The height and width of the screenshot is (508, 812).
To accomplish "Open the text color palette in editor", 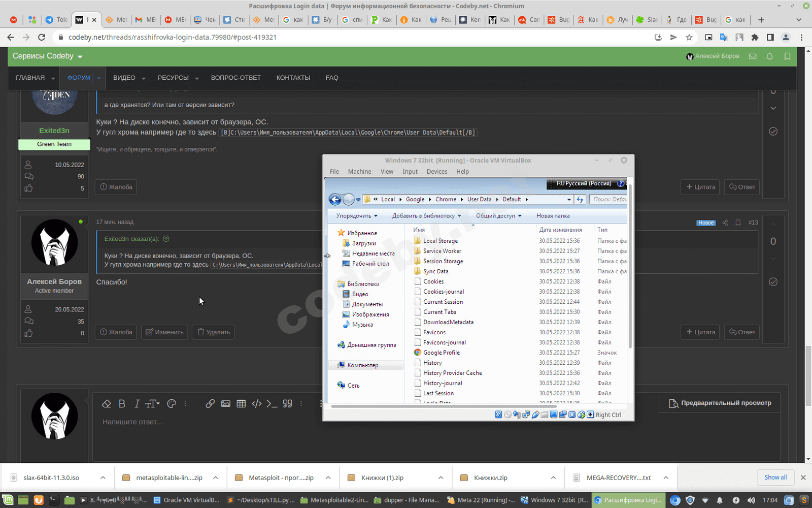I will (172, 403).
